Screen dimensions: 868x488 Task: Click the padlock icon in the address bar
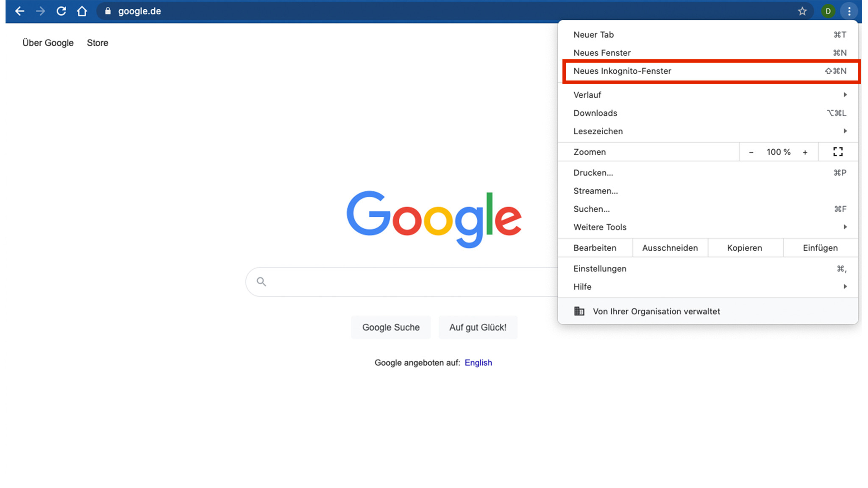[x=108, y=11]
